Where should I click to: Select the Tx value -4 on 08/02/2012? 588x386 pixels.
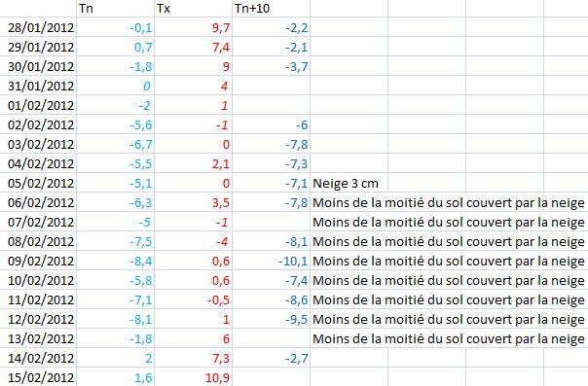193,241
